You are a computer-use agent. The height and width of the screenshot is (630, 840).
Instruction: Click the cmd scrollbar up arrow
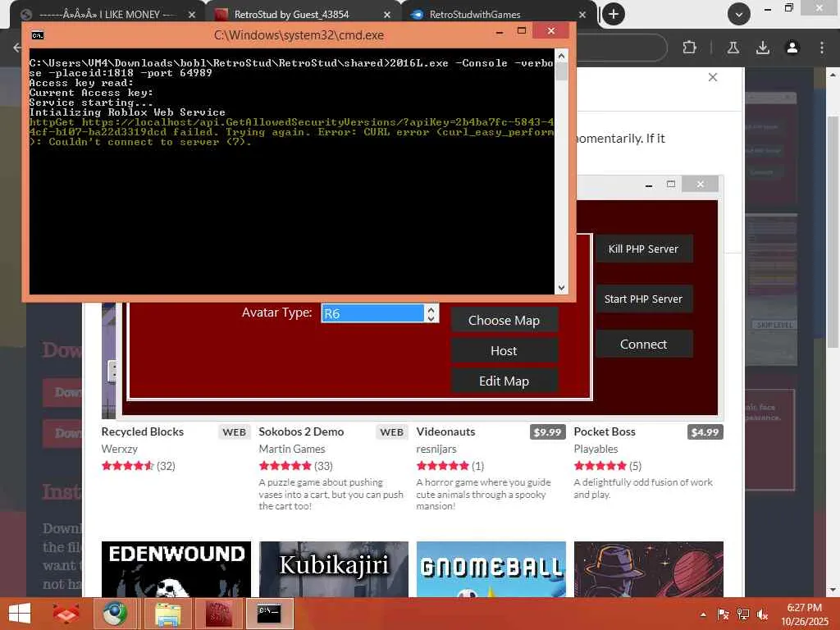[561, 55]
